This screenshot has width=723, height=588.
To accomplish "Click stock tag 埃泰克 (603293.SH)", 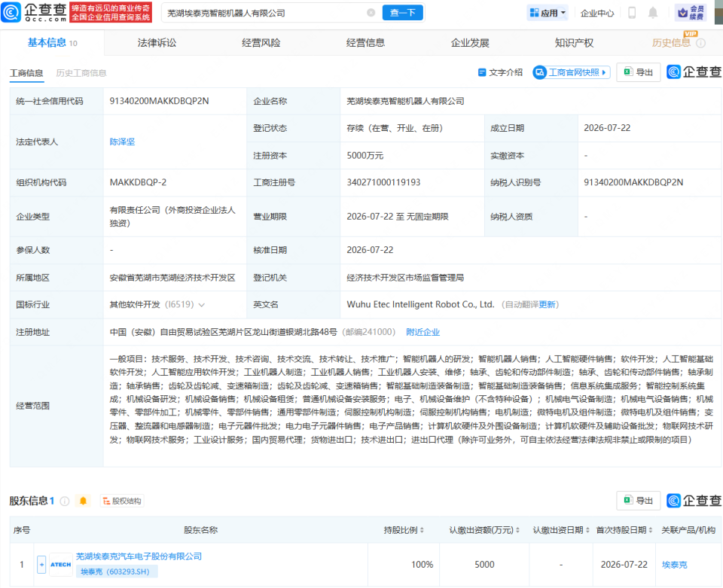I will pos(115,571).
